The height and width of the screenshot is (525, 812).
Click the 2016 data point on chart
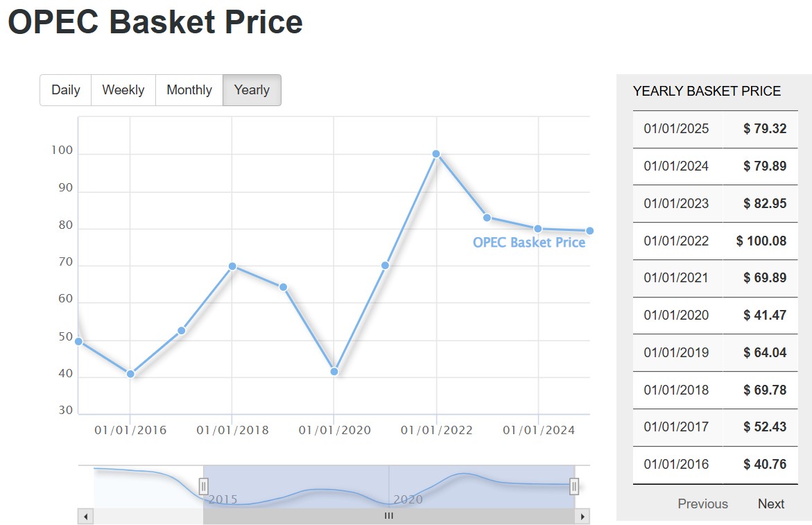pyautogui.click(x=130, y=375)
